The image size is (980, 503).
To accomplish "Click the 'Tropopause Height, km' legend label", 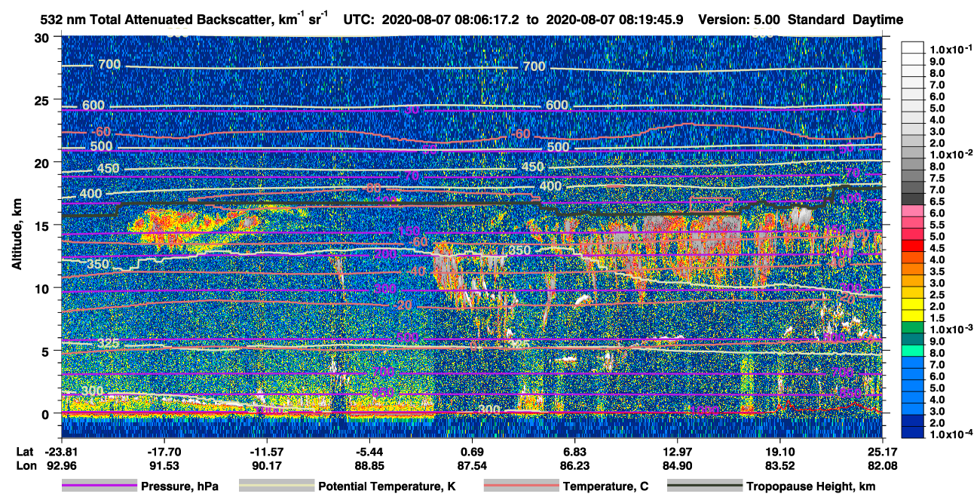I will click(811, 487).
